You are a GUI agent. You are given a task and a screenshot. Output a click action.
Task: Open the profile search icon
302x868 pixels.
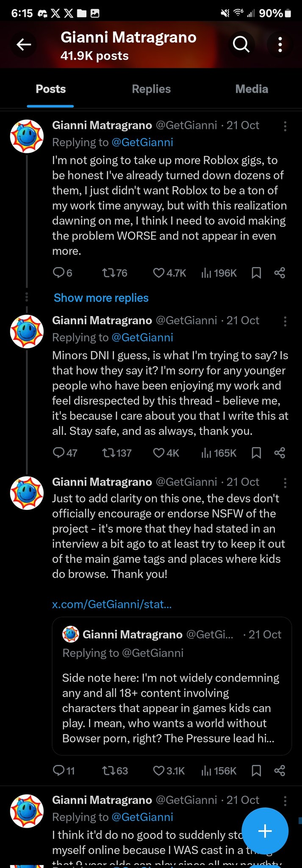coord(241,44)
